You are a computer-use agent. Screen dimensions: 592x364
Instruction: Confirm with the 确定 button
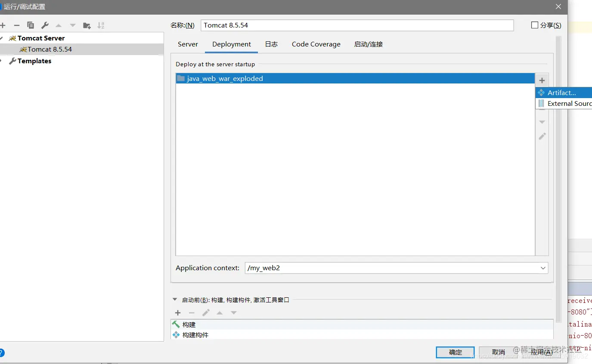tap(455, 352)
